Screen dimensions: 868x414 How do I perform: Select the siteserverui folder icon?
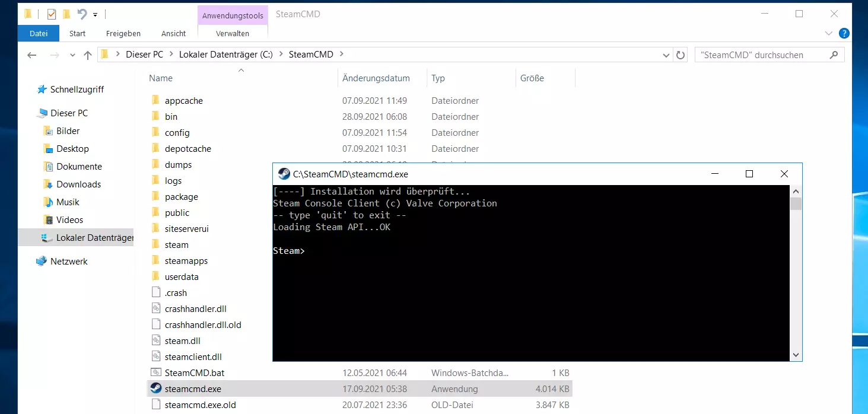click(x=155, y=228)
